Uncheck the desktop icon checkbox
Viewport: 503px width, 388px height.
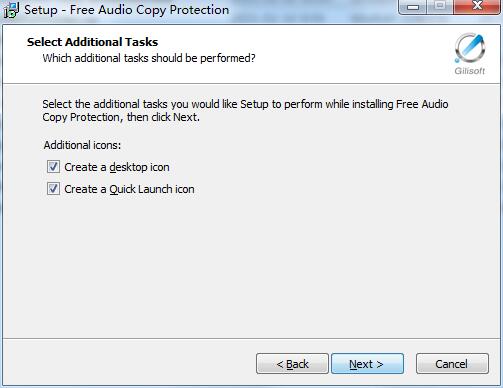point(53,167)
